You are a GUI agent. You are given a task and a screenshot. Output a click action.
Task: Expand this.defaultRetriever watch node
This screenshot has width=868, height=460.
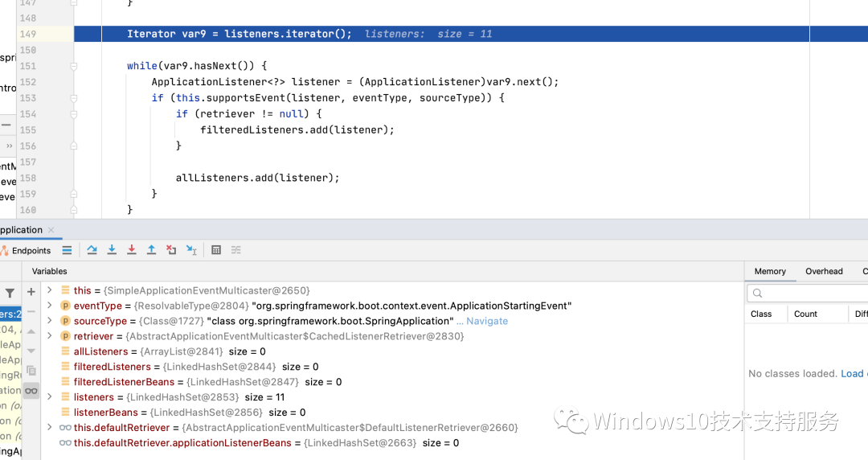49,427
